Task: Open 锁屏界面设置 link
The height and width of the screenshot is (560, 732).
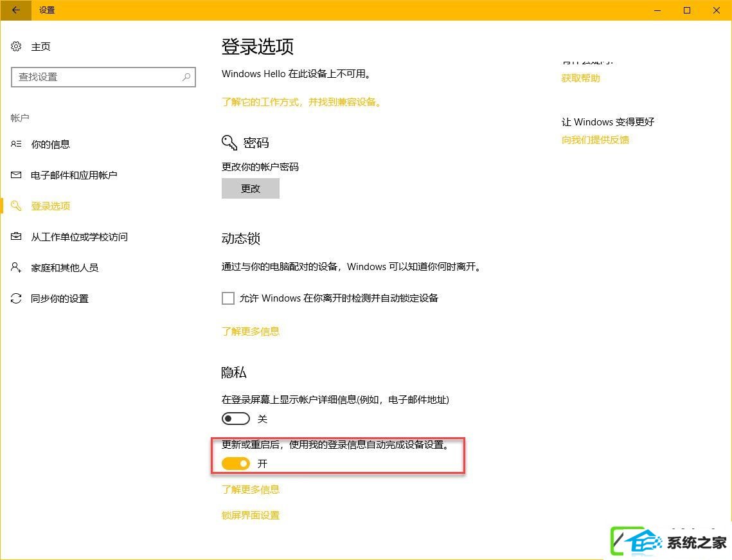Action: point(251,515)
